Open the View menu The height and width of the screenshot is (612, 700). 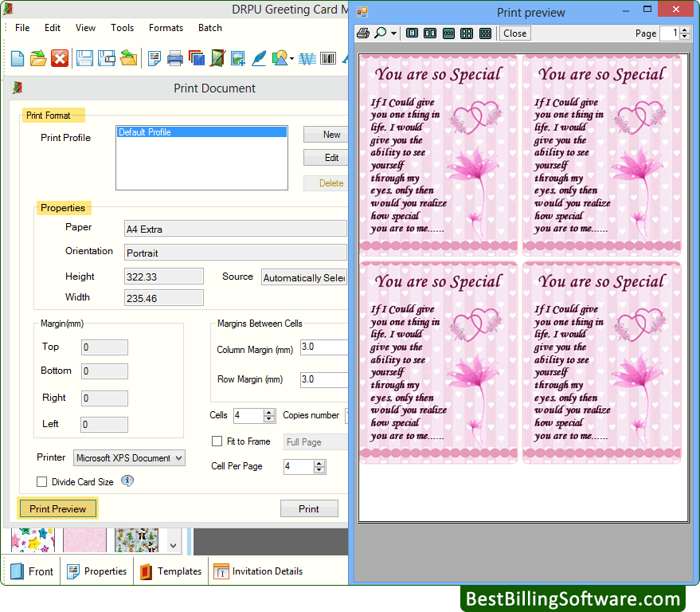point(85,28)
